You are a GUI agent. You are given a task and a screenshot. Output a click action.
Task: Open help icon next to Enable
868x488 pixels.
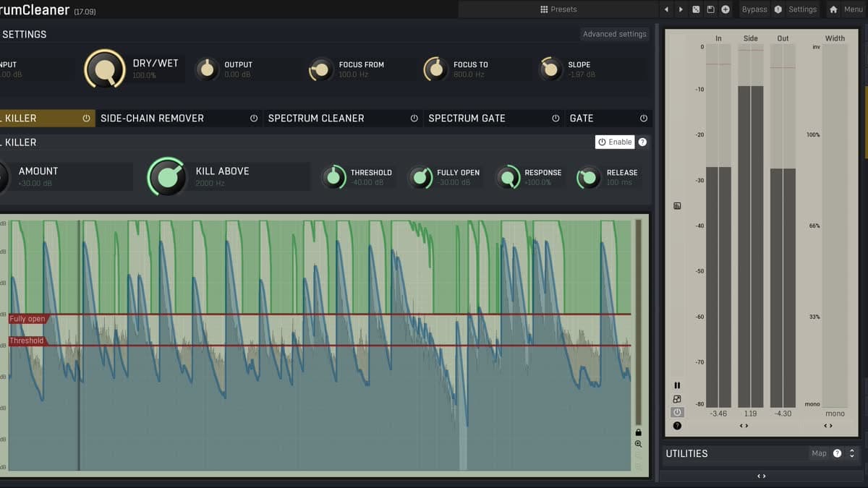tap(642, 142)
